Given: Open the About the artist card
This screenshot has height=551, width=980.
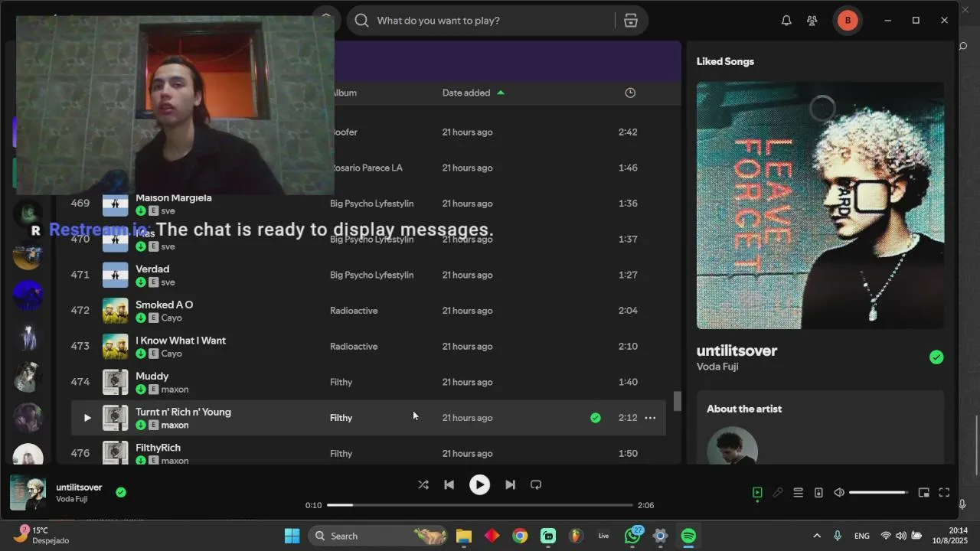Looking at the screenshot, I should [x=820, y=427].
